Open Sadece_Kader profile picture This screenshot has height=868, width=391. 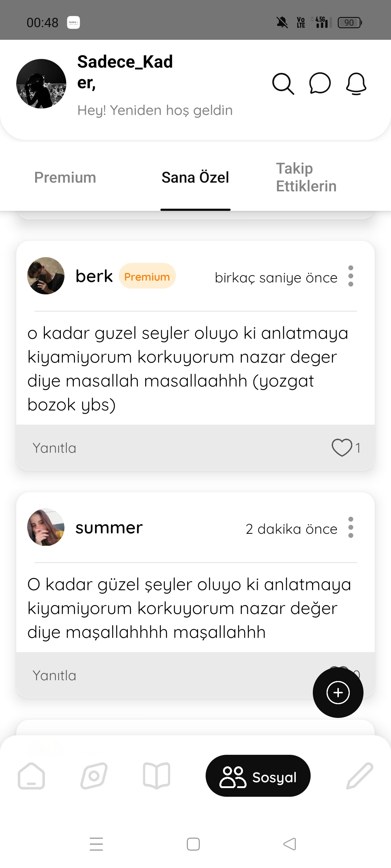click(x=41, y=84)
